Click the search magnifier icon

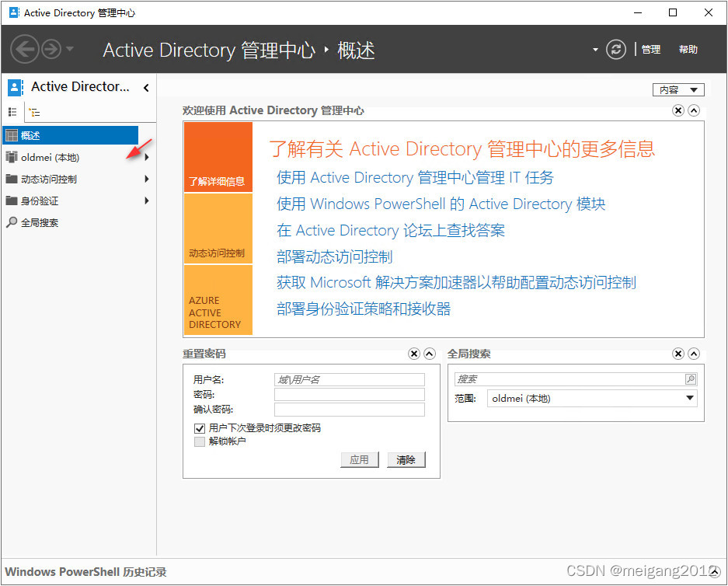click(691, 379)
